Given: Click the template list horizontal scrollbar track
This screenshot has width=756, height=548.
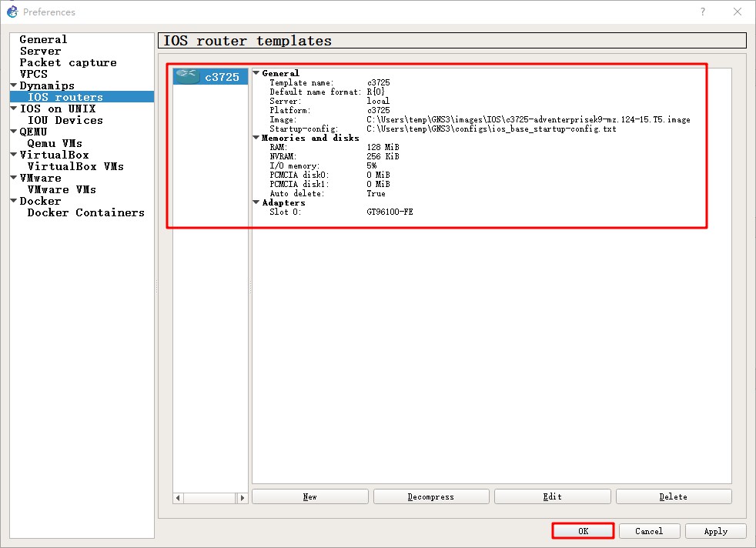Looking at the screenshot, I should tap(209, 498).
